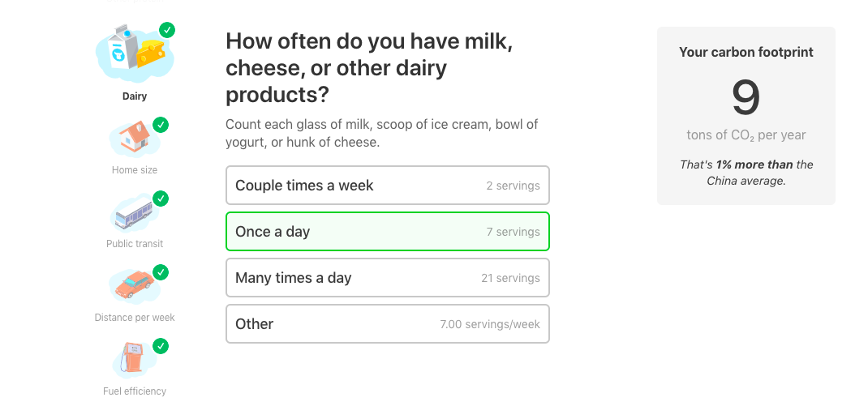Screen dimensions: 868x406
Task: Switch to the "Home size" step label
Action: pos(135,170)
